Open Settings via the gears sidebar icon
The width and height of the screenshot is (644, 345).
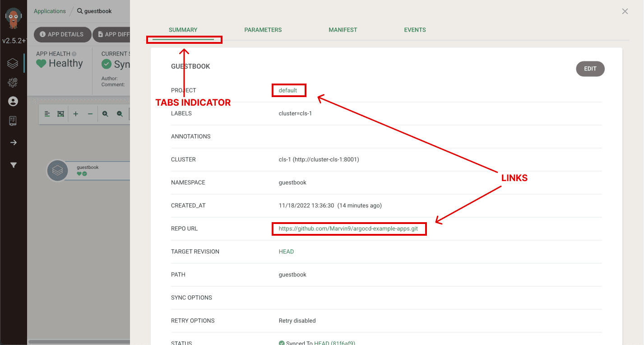(x=13, y=83)
